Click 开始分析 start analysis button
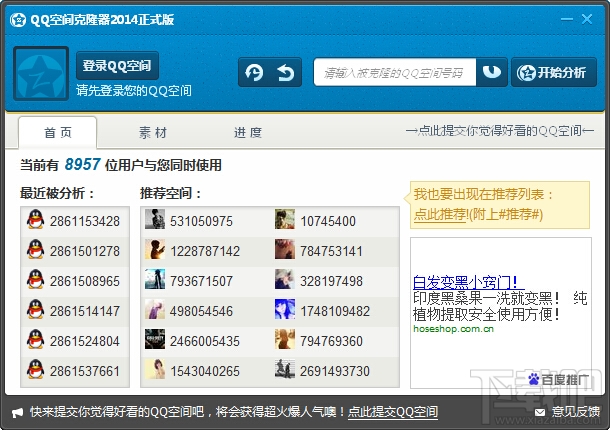 pos(554,72)
